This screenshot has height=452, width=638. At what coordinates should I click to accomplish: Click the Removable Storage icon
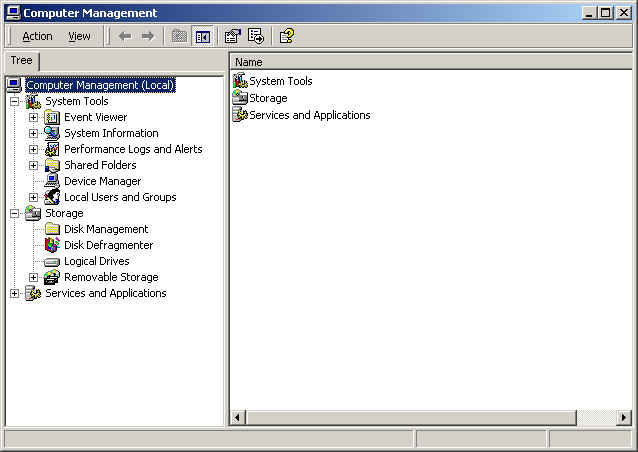(x=52, y=277)
